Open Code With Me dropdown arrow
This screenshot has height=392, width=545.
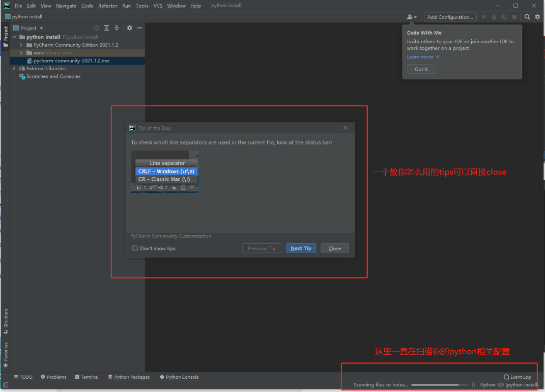[415, 17]
